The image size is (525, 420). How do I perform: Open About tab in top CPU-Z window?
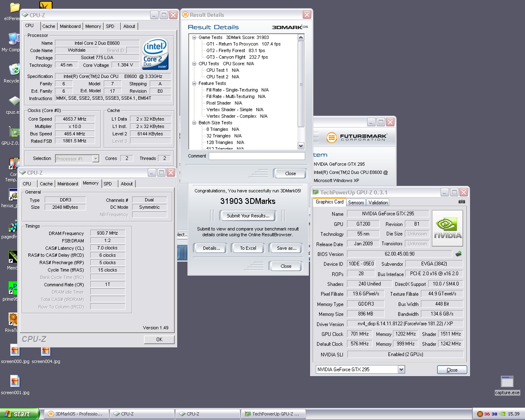(x=129, y=26)
